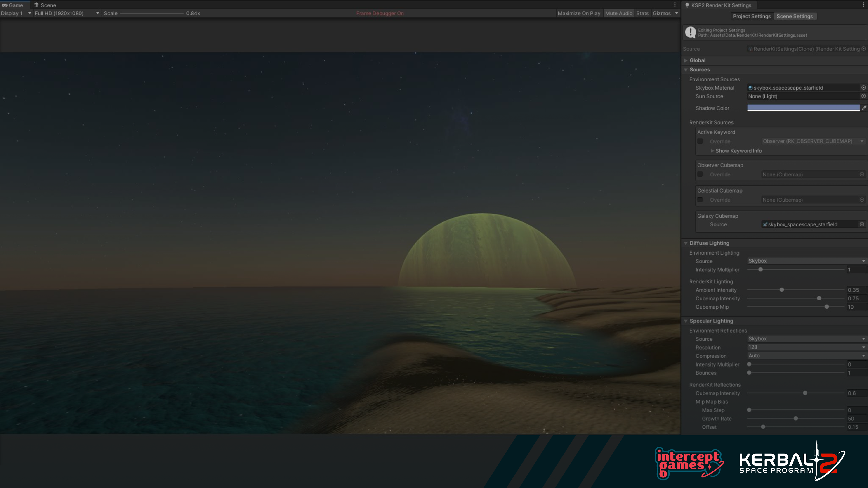
Task: Adjust the Growth Rate slider
Action: (x=796, y=419)
